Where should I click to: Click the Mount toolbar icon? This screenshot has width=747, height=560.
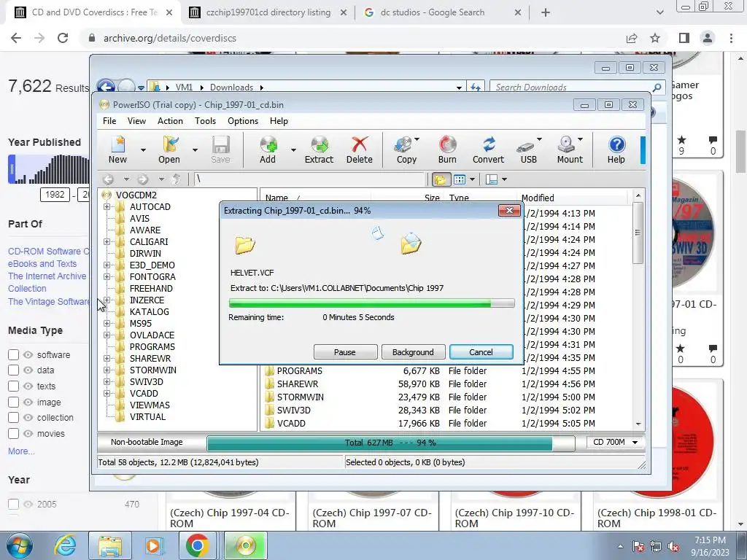click(x=570, y=149)
